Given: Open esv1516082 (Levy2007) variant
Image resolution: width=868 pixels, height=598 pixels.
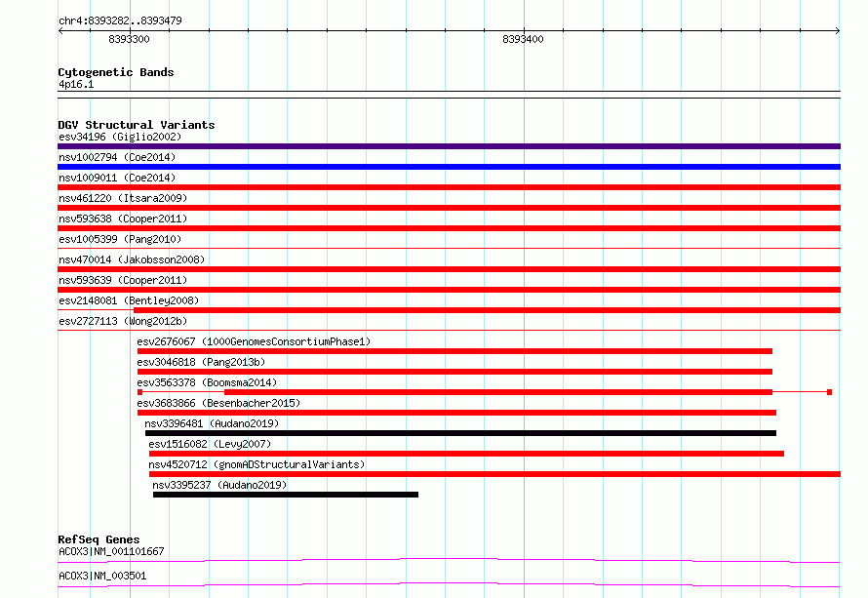Looking at the screenshot, I should click(x=210, y=444).
